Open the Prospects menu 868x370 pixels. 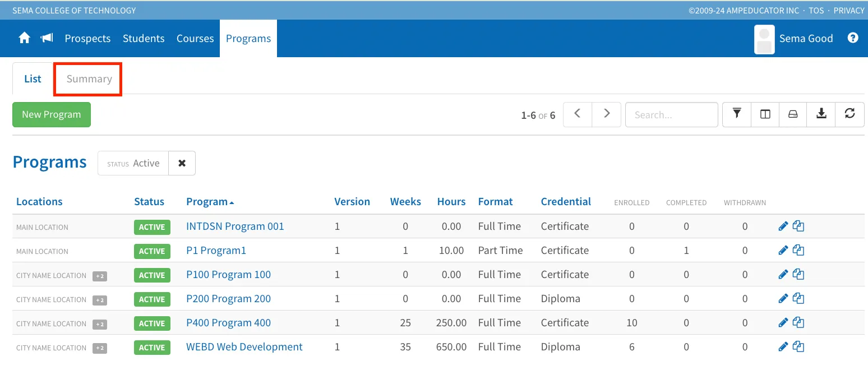tap(87, 38)
